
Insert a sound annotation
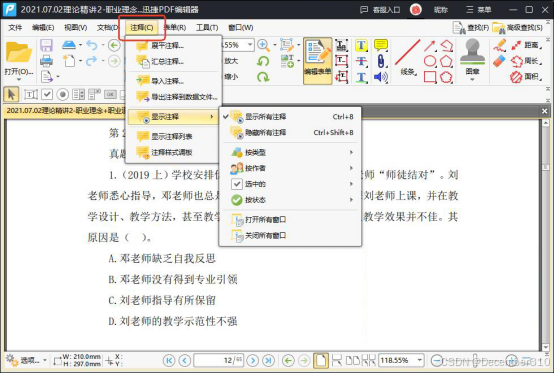(381, 77)
